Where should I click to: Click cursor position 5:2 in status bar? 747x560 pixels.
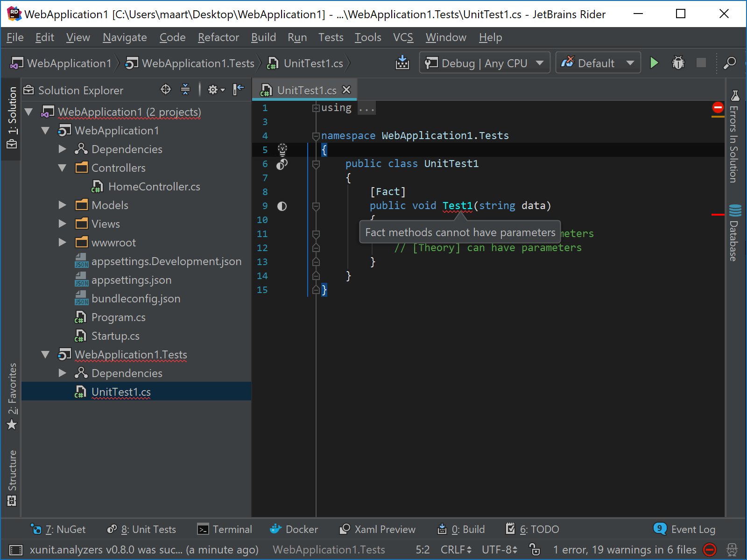tap(423, 550)
